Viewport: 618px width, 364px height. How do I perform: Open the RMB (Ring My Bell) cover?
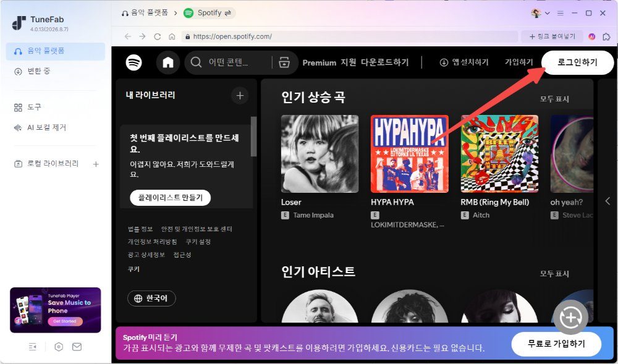[x=499, y=154]
